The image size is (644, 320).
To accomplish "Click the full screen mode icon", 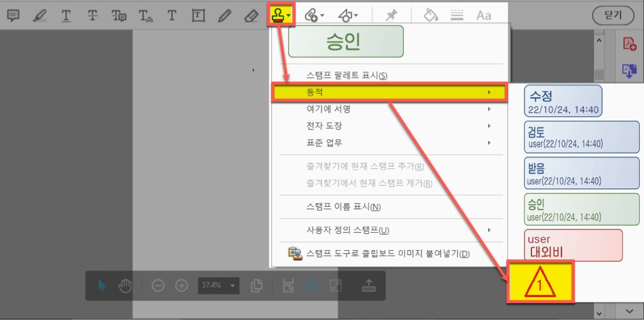I will point(336,285).
